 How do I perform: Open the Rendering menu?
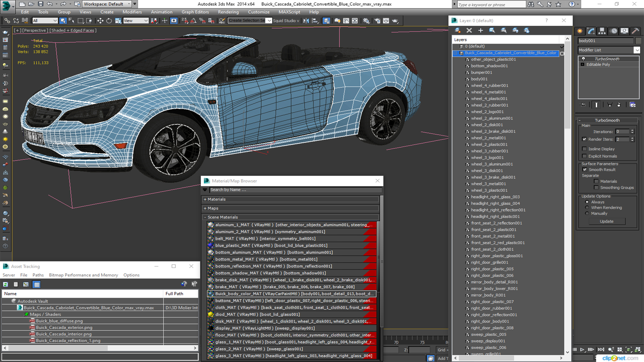click(x=228, y=12)
